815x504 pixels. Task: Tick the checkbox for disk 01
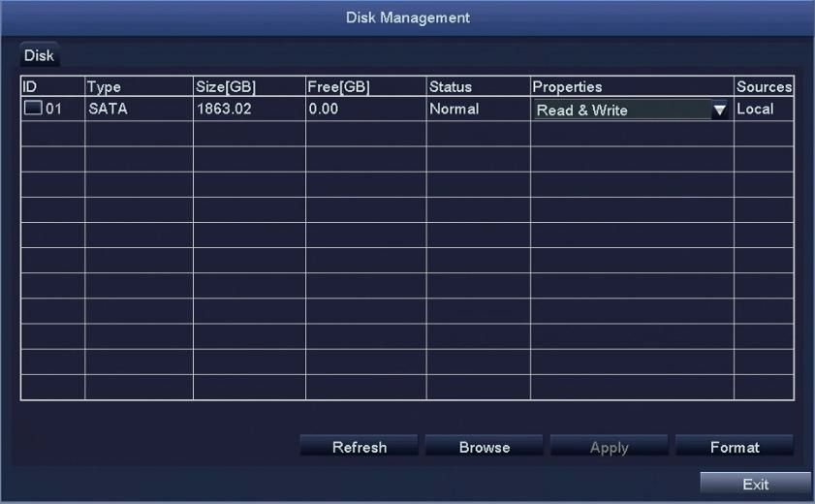pyautogui.click(x=33, y=110)
